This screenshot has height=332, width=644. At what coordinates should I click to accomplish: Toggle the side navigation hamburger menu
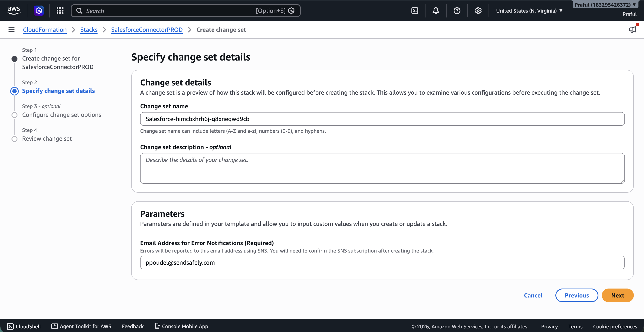[x=11, y=30]
